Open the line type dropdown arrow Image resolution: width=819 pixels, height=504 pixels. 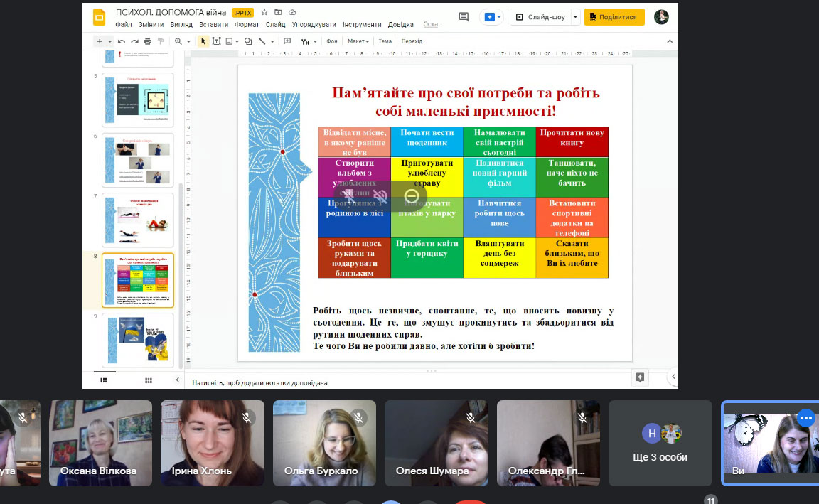point(272,41)
